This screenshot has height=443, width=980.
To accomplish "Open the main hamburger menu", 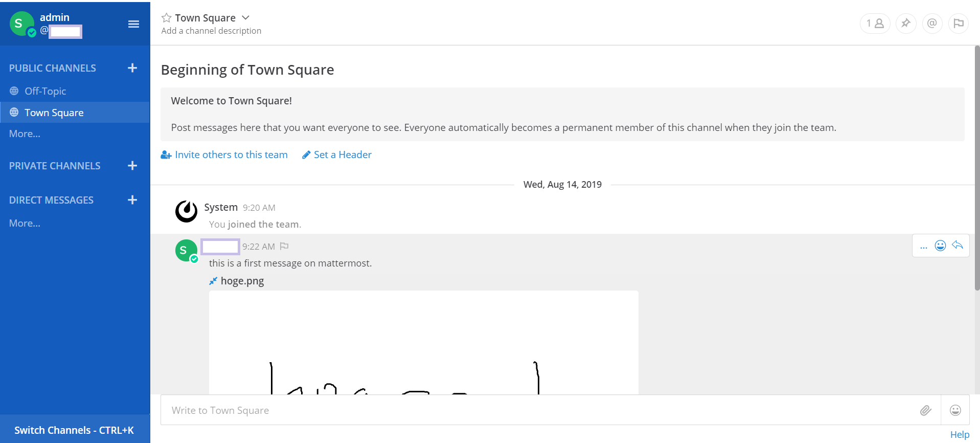I will [133, 24].
